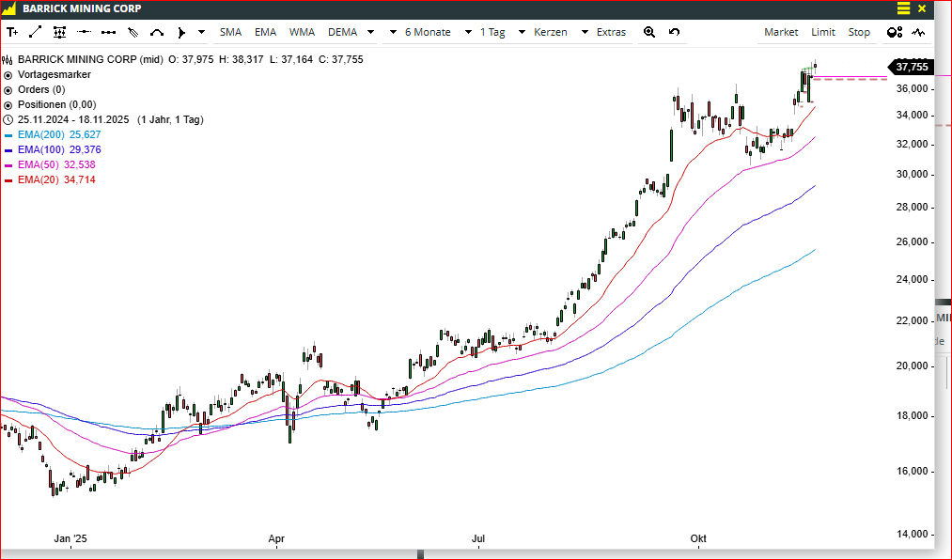
Task: Toggle the Vortagesmarker visibility
Action: click(x=8, y=74)
